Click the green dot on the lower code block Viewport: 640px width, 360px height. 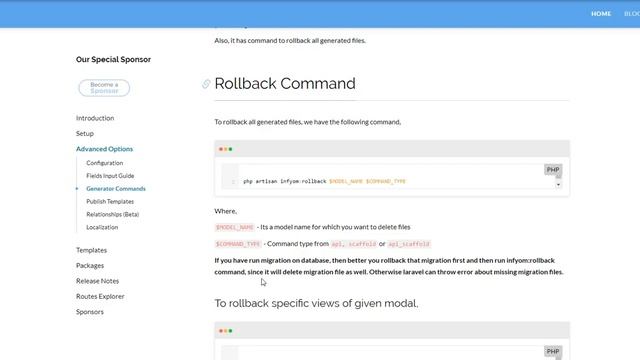[231, 331]
